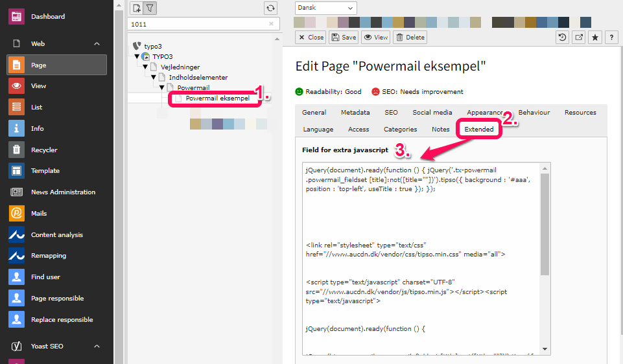Collapse the Yoast SEO module group
The image size is (623, 364).
(97, 346)
